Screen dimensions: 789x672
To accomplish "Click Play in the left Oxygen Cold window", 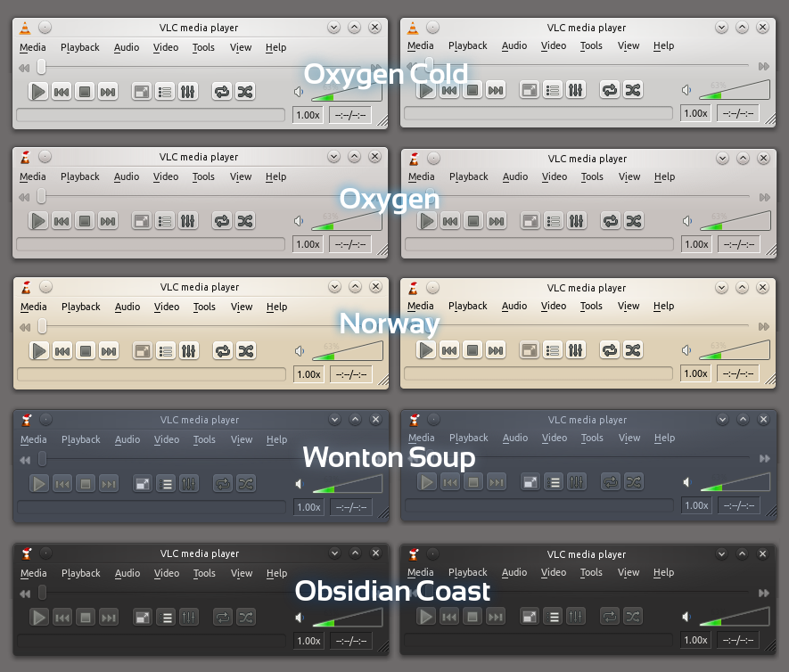I will point(38,92).
